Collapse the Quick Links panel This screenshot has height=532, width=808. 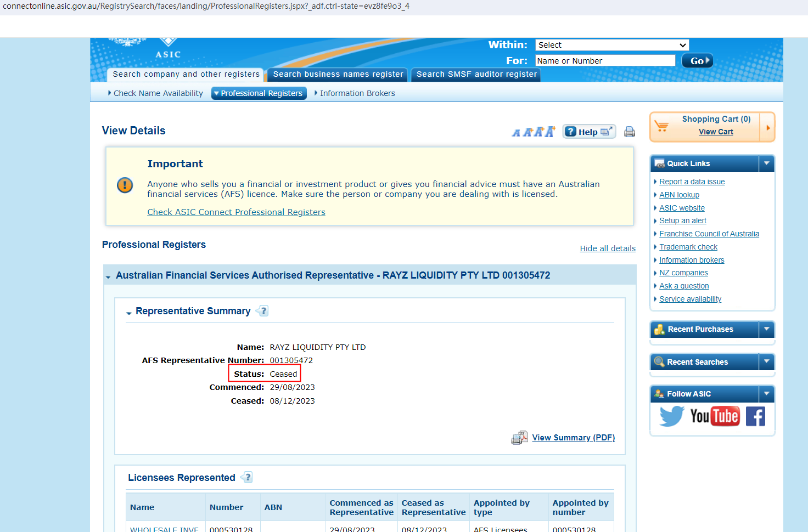pos(767,163)
